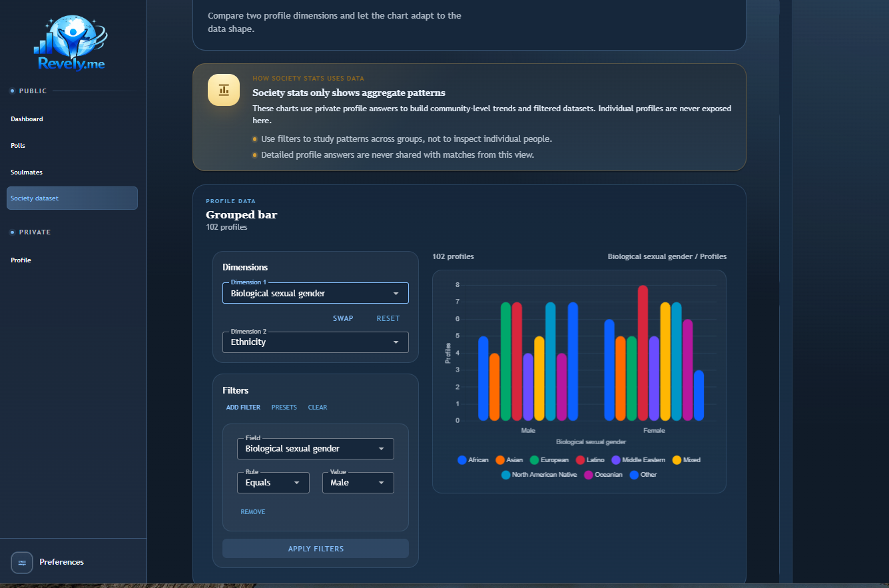Screen dimensions: 889x588
Task: Click the Preferences sliders icon
Action: coord(22,563)
